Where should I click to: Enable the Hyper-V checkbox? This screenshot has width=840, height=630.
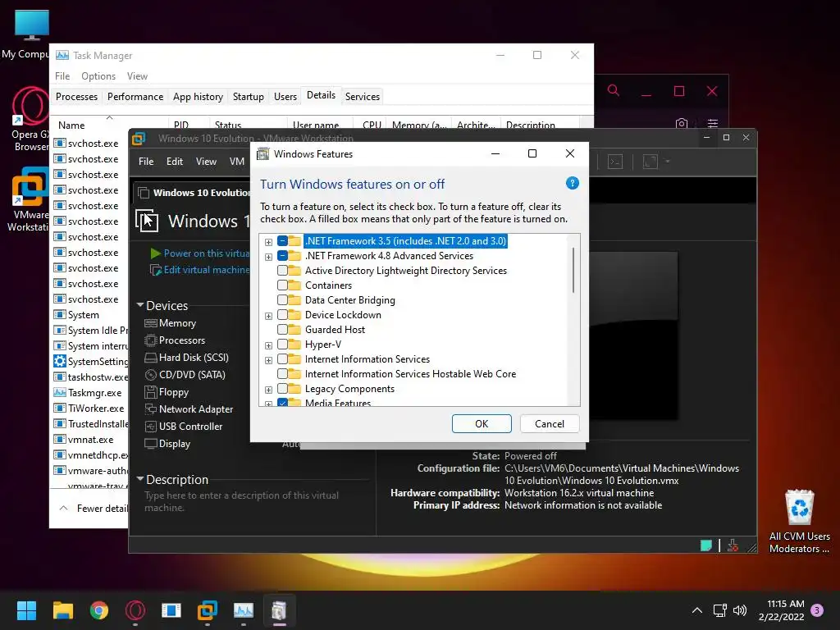(x=282, y=345)
